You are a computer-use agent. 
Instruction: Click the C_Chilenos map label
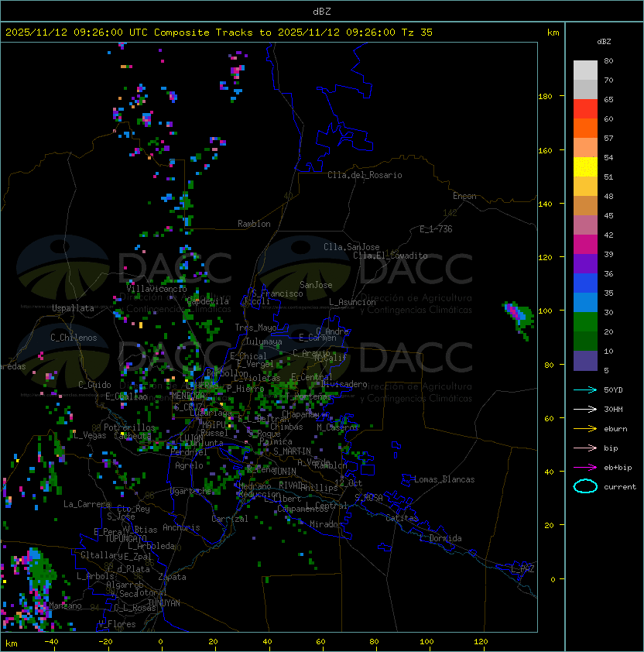coord(74,338)
